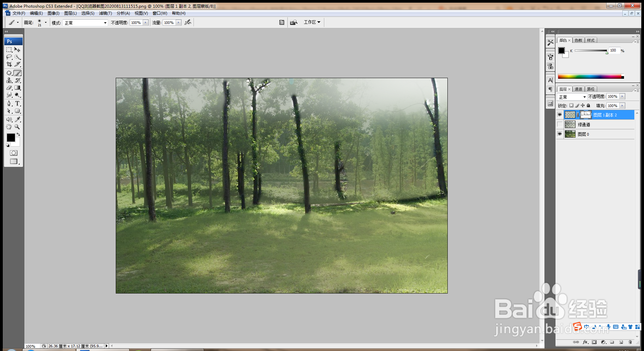Open the 滤镜(T) menu
This screenshot has height=351, width=644.
(x=105, y=13)
